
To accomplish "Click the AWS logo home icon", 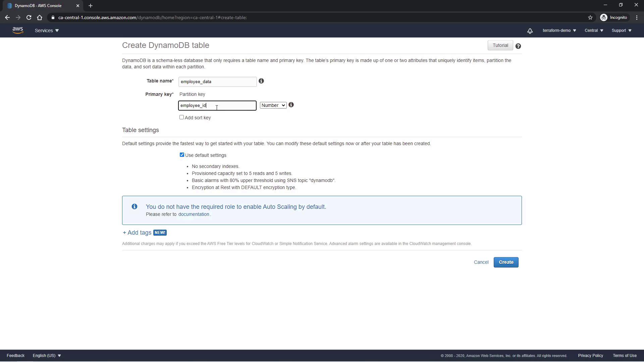I will pos(18,31).
